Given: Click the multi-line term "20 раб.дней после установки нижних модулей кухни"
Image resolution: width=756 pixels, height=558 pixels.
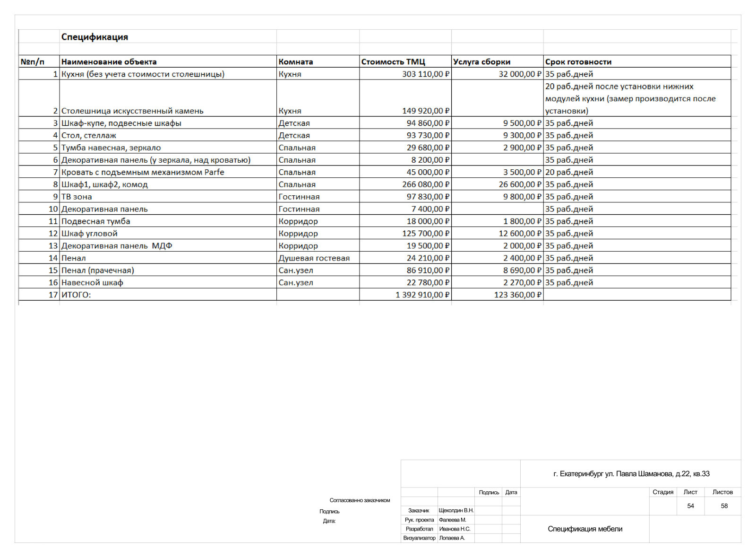Looking at the screenshot, I should click(630, 98).
